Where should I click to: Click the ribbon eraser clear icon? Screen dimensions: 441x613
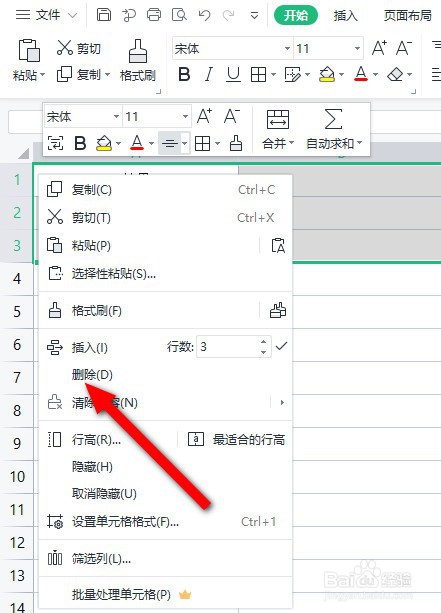395,74
